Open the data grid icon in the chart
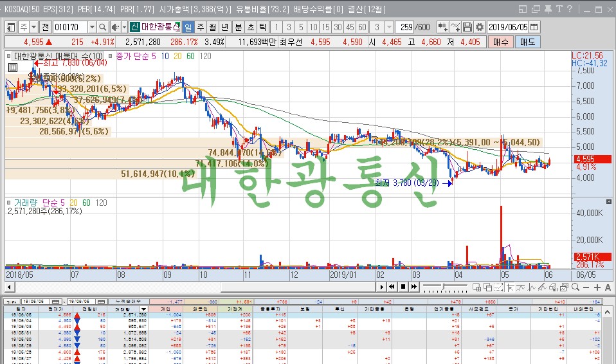The height and width of the screenshot is (364, 616). tap(13, 68)
